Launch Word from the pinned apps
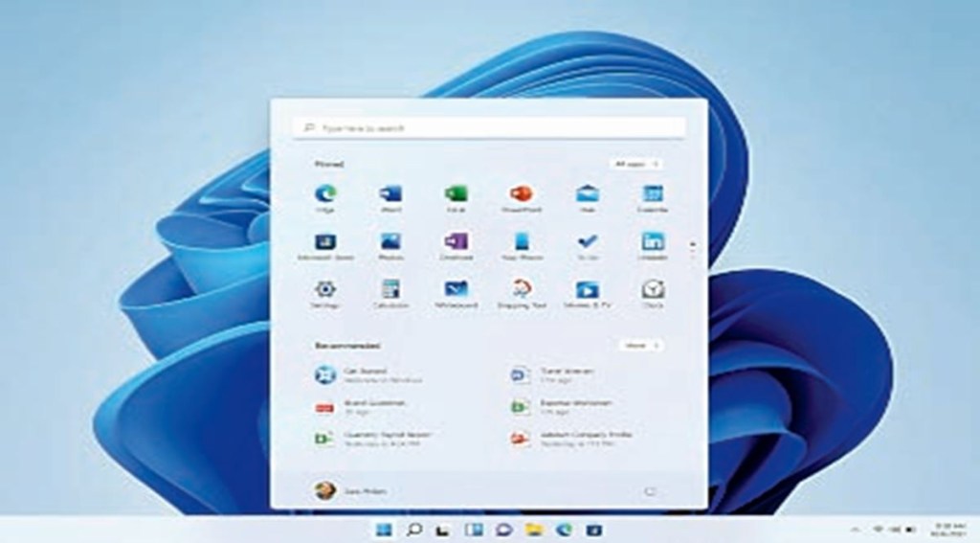Viewport: 980px width, 543px height. tap(390, 194)
